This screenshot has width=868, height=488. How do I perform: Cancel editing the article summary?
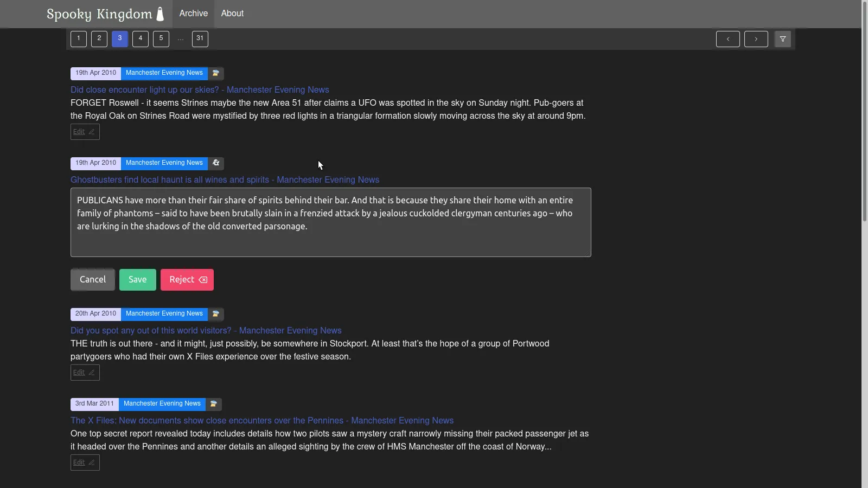click(93, 280)
